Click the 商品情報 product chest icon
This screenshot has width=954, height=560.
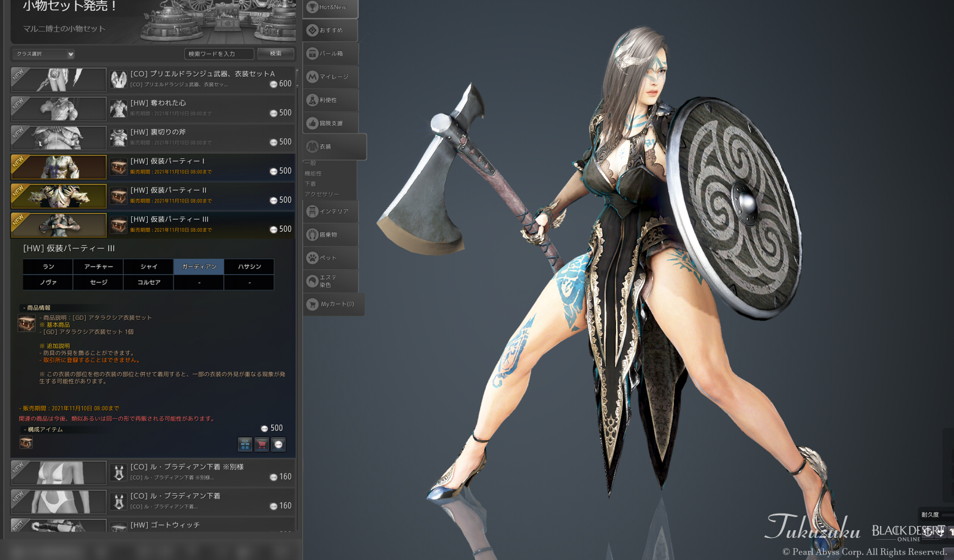pyautogui.click(x=26, y=323)
